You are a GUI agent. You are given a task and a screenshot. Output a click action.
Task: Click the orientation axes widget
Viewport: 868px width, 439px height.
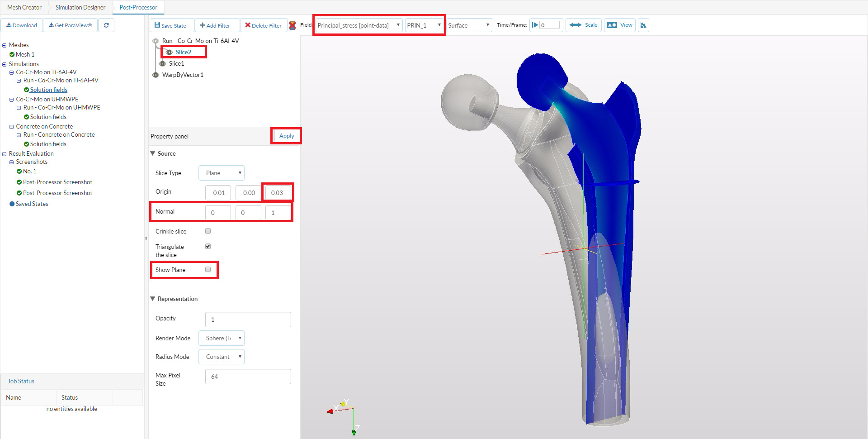[x=344, y=416]
